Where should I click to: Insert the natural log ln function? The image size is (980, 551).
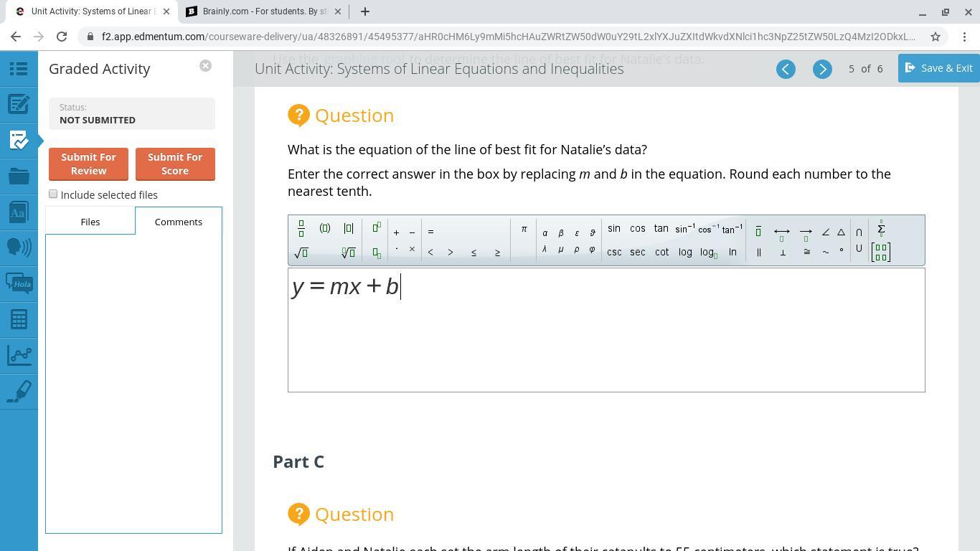click(x=732, y=252)
